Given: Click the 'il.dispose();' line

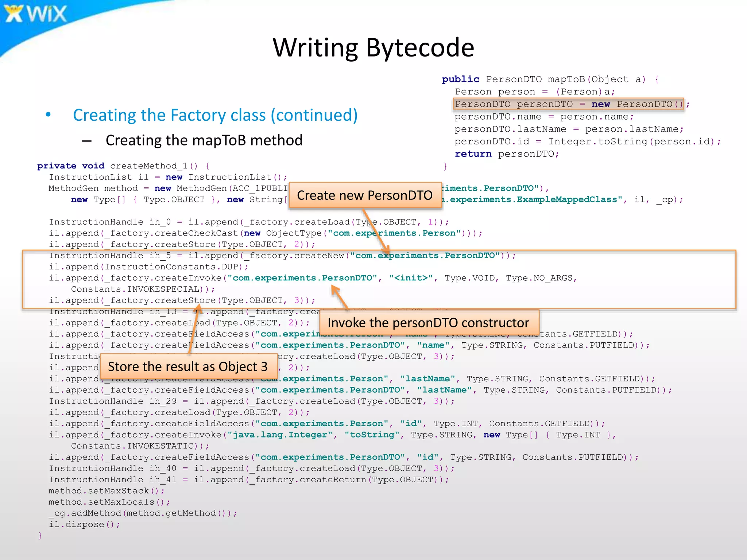Looking at the screenshot, I should (84, 524).
